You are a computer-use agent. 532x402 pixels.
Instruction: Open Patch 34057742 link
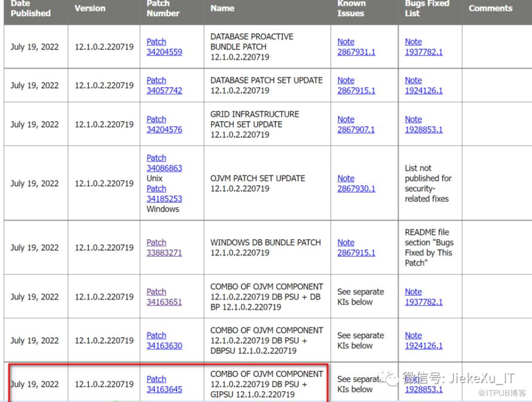164,86
